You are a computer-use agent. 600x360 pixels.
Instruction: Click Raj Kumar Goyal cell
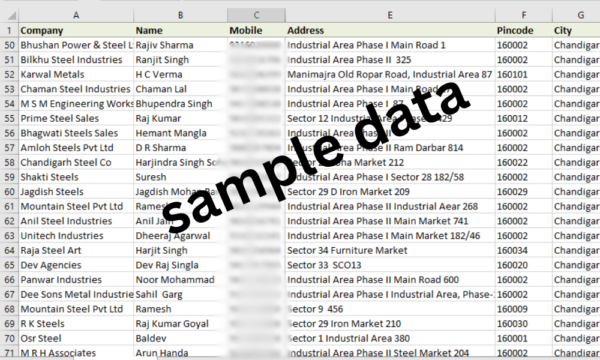point(180,324)
